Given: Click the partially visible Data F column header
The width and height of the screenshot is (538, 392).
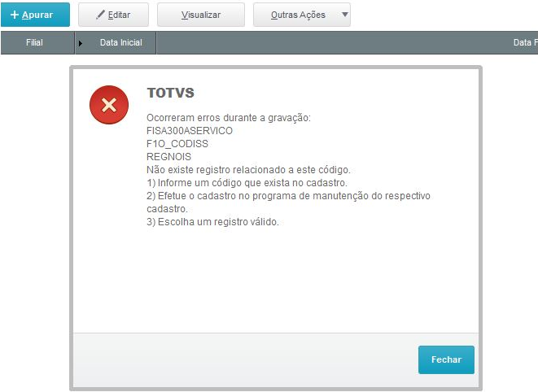Looking at the screenshot, I should point(525,42).
